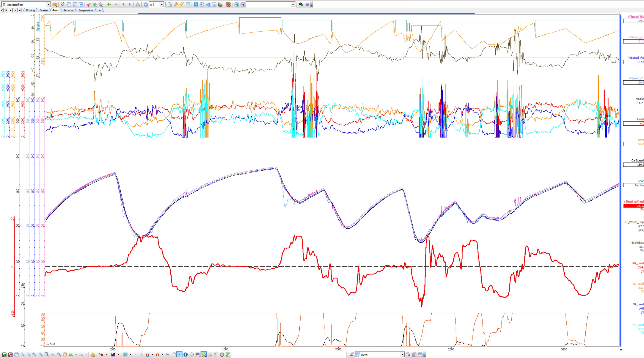Click the lightning bolt icon in top toolbar
Image resolution: width=644 pixels, height=358 pixels.
pyautogui.click(x=182, y=4)
